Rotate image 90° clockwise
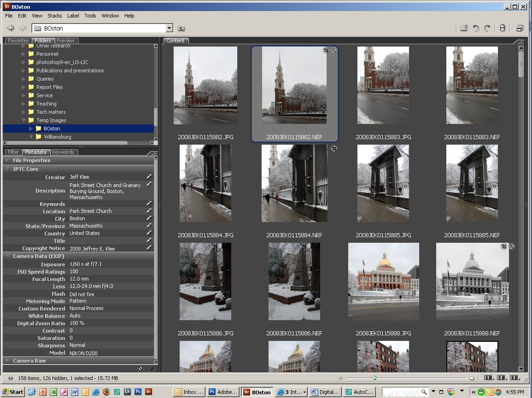 [x=487, y=28]
